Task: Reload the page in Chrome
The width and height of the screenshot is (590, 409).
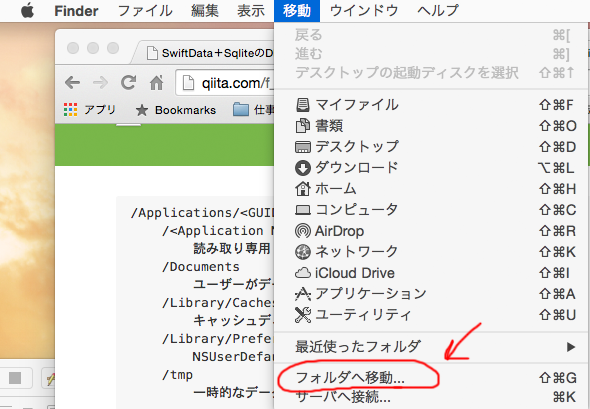Action: click(128, 82)
